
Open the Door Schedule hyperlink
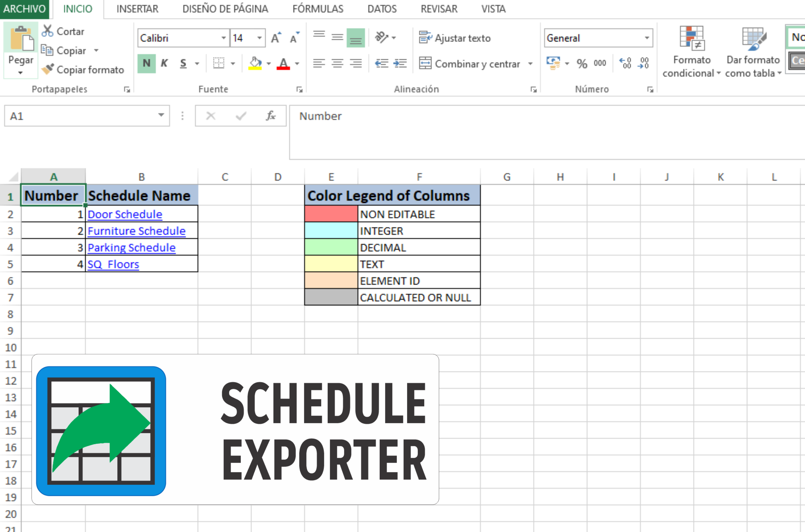[125, 214]
